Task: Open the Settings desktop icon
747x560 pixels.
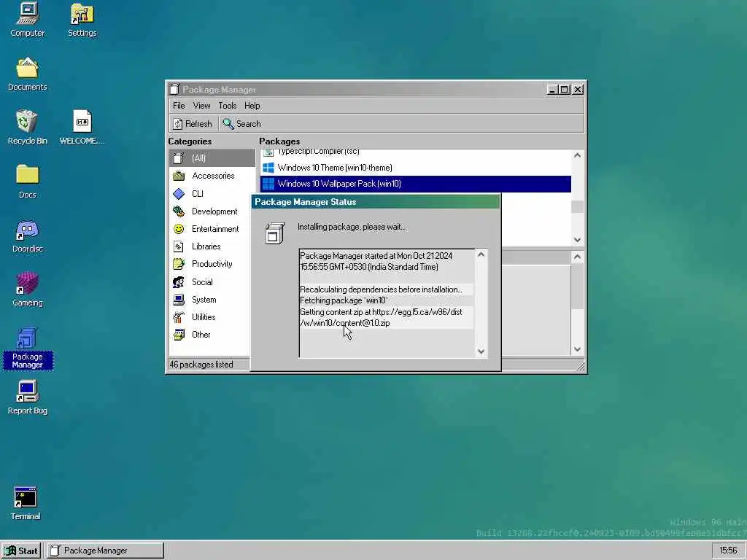Action: (82, 20)
